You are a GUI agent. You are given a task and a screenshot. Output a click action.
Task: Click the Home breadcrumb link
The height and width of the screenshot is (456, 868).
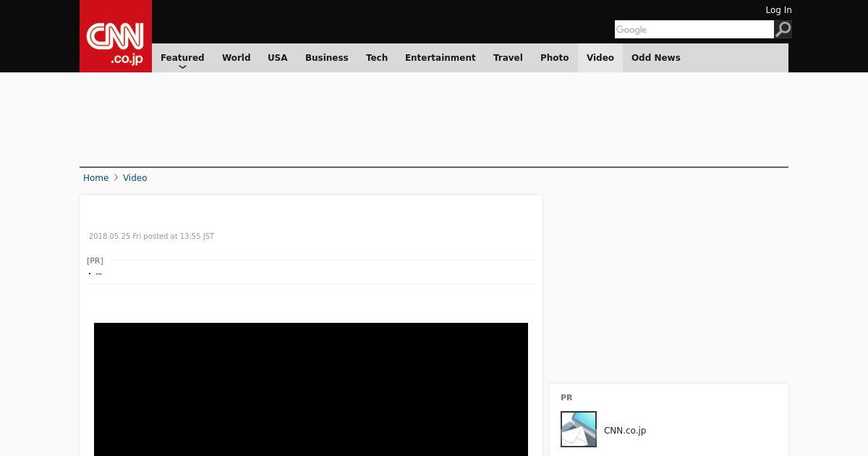95,178
